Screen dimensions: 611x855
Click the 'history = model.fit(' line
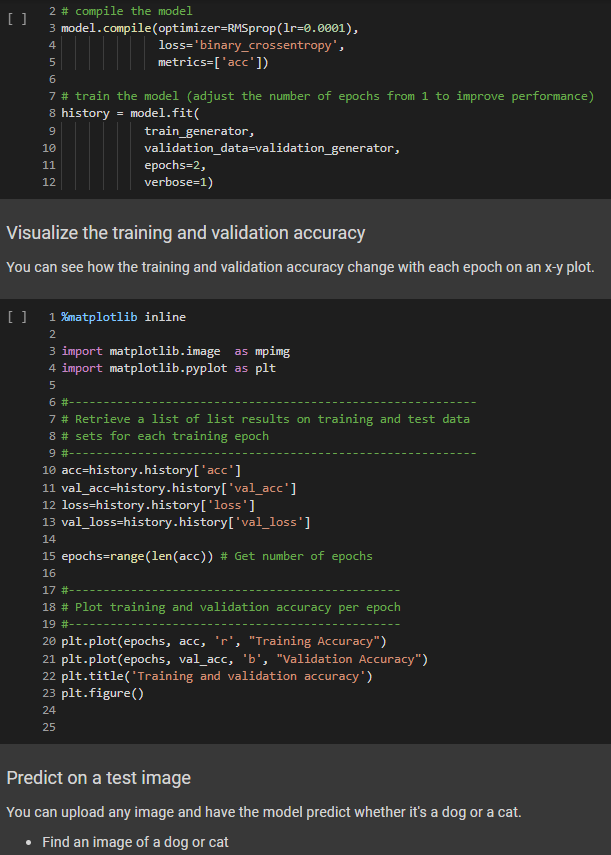130,113
